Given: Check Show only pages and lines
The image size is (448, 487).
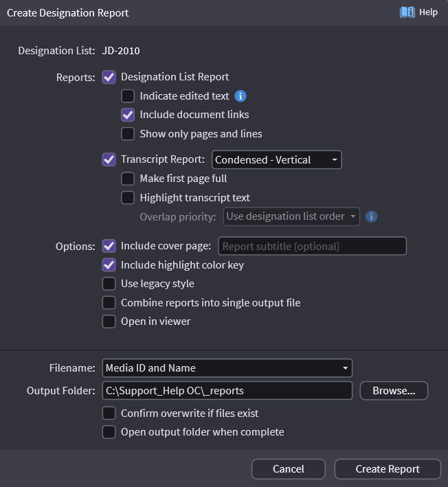Looking at the screenshot, I should (128, 134).
